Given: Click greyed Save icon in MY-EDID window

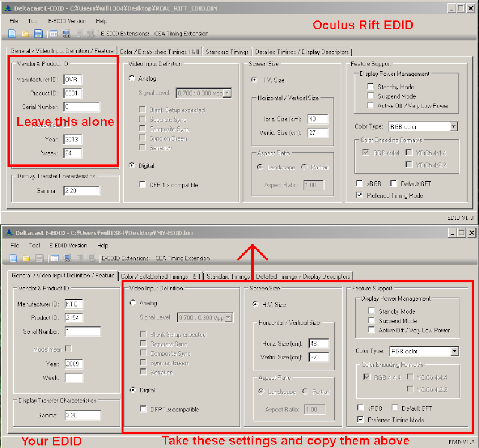Looking at the screenshot, I should [x=40, y=258].
